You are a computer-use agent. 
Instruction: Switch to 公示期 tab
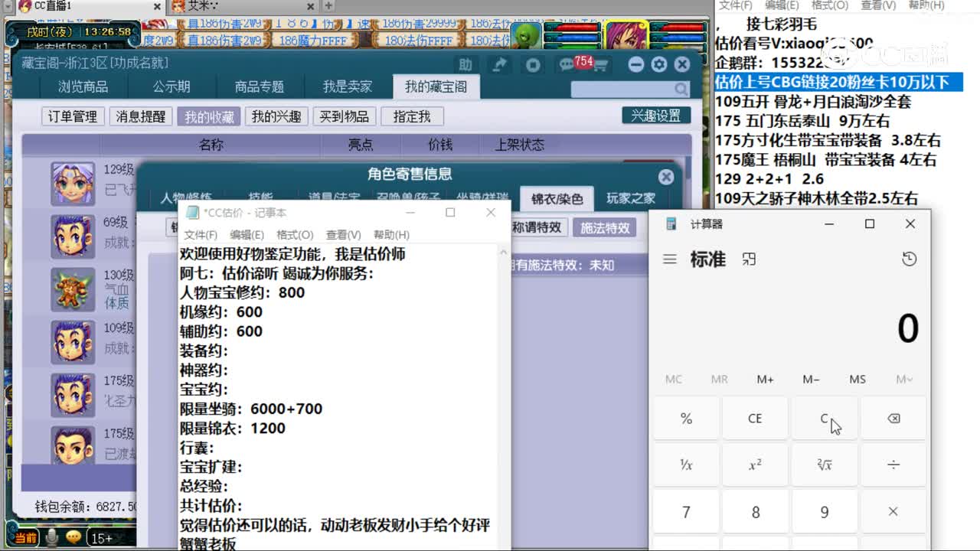[171, 87]
